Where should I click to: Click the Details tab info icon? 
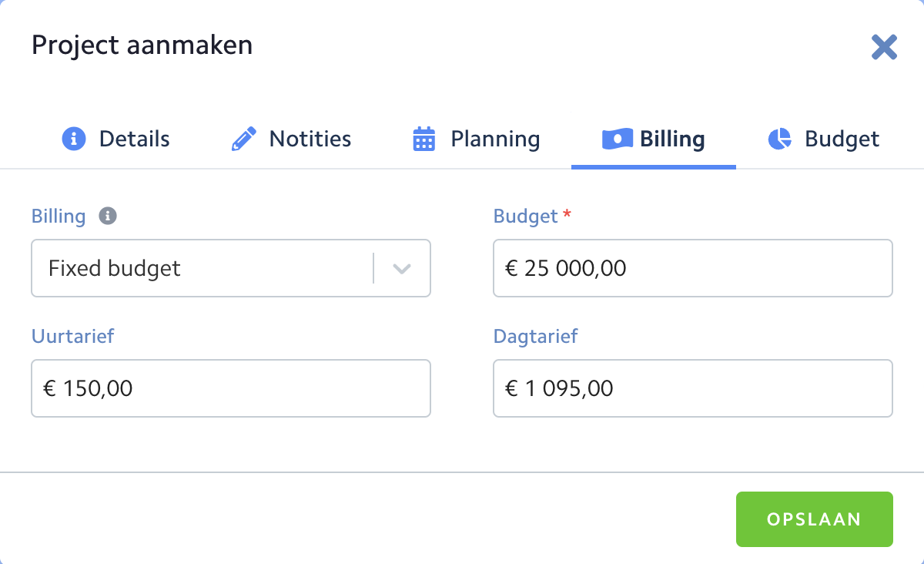[x=73, y=139]
